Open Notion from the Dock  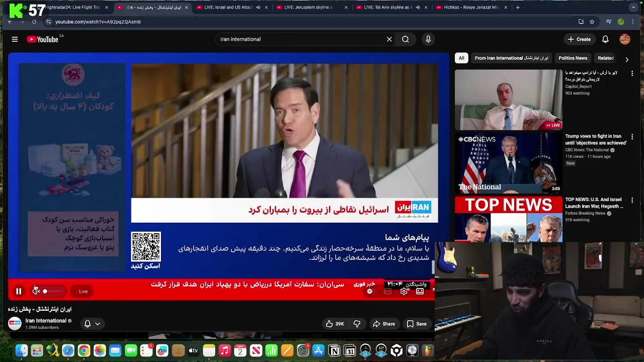334,350
